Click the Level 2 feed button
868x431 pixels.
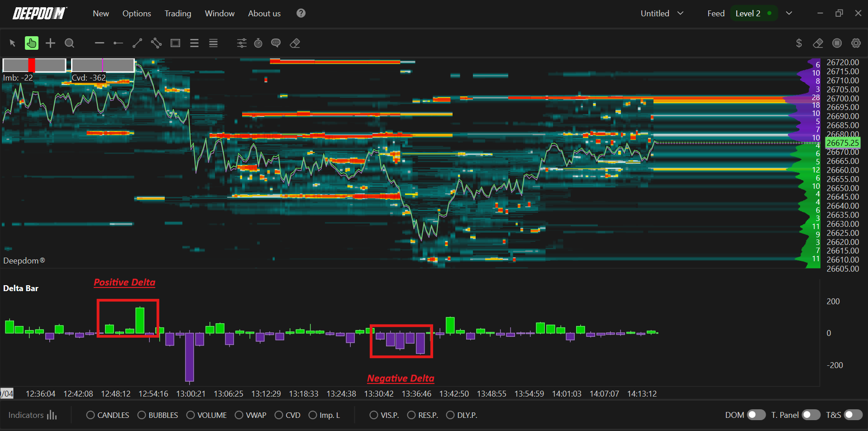point(754,14)
